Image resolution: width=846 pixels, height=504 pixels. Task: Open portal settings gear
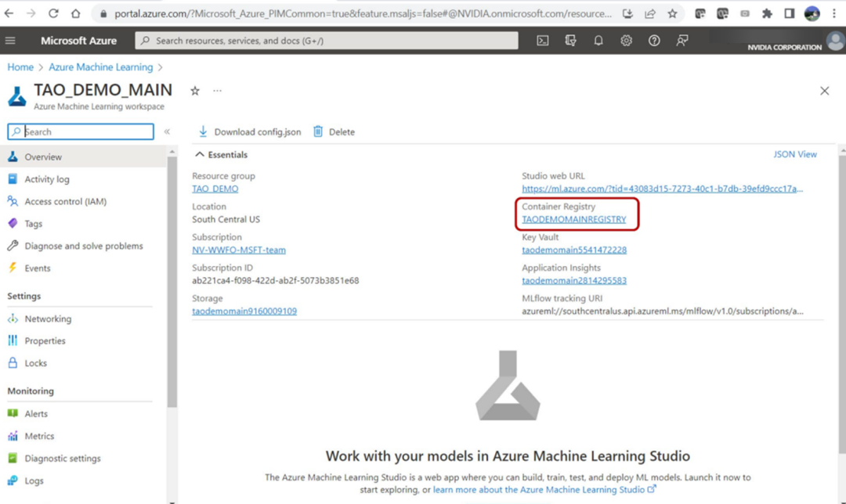(626, 41)
